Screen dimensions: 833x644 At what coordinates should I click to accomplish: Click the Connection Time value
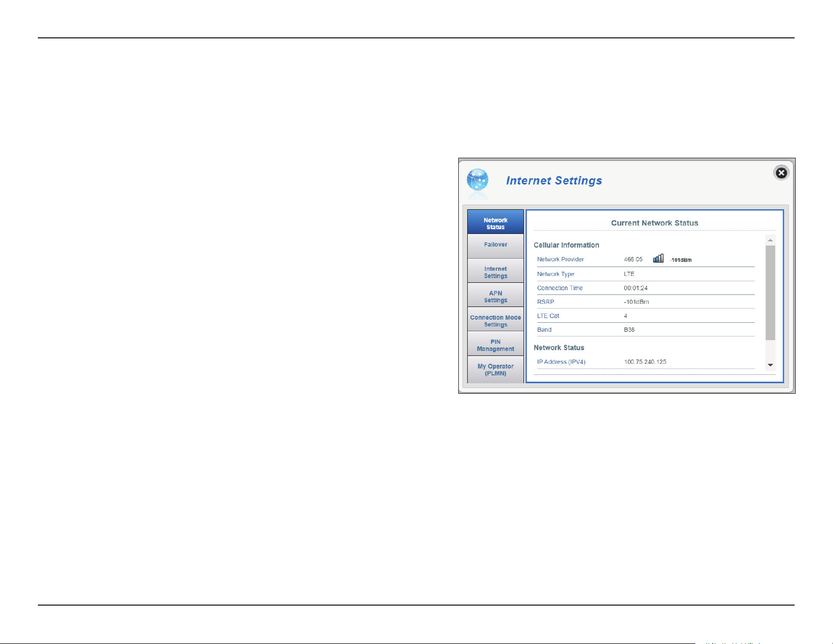coord(635,288)
